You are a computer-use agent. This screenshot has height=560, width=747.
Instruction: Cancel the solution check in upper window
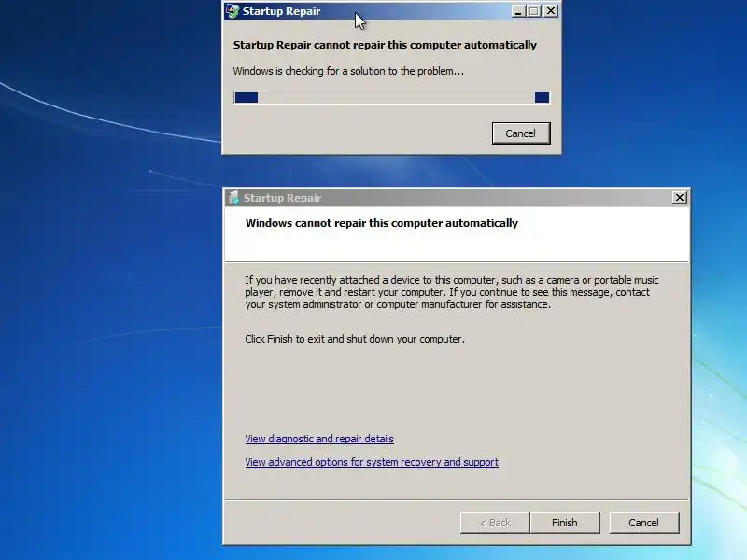(521, 133)
